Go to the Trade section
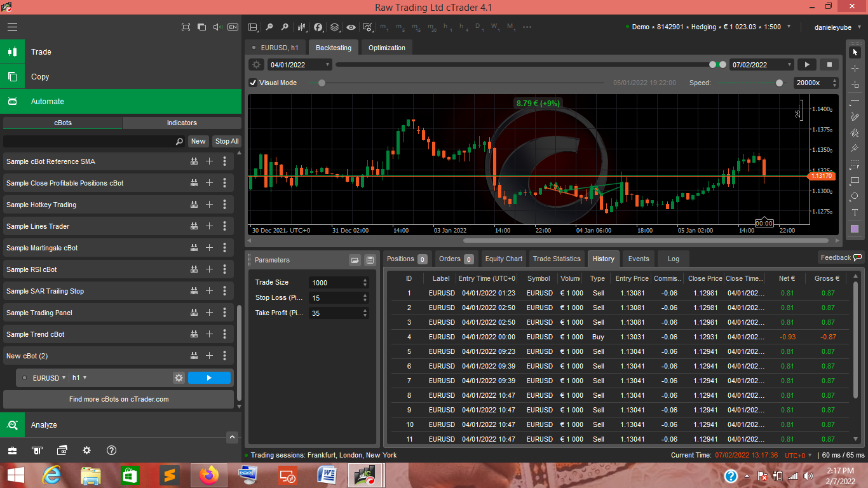Image resolution: width=868 pixels, height=488 pixels. (x=121, y=52)
